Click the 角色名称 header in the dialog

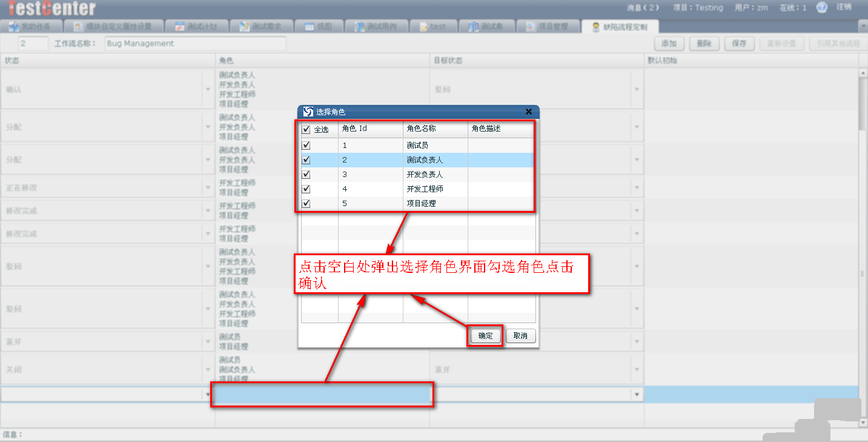(436, 129)
